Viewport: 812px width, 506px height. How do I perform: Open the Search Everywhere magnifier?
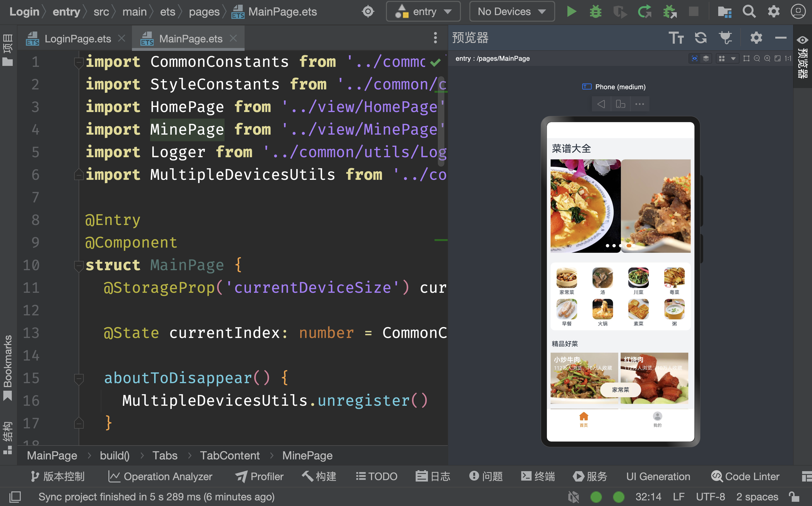click(749, 12)
